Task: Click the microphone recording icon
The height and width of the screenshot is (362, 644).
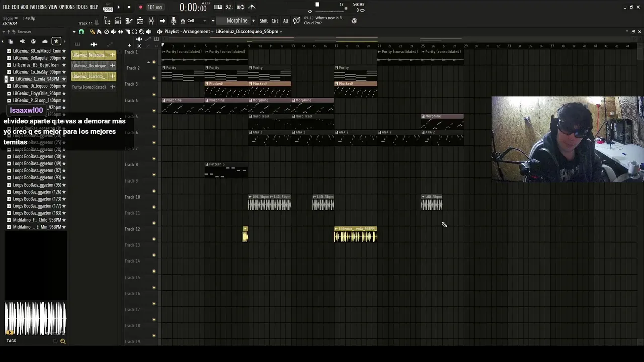Action: 173,21
